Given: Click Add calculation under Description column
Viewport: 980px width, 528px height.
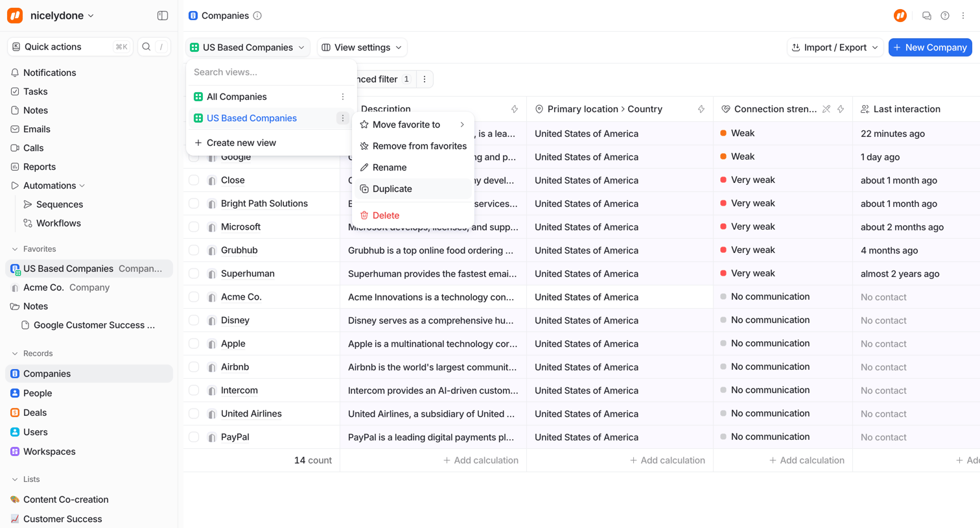Looking at the screenshot, I should pyautogui.click(x=480, y=461).
